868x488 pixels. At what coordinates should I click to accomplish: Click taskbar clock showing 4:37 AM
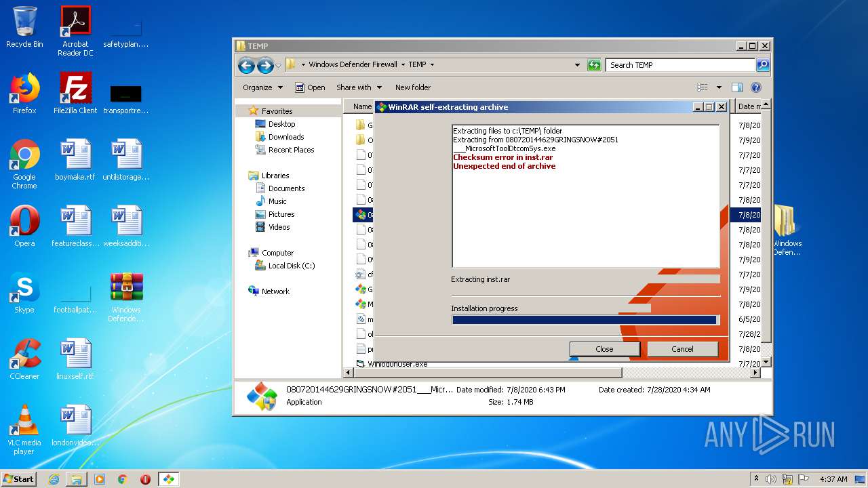tap(833, 479)
